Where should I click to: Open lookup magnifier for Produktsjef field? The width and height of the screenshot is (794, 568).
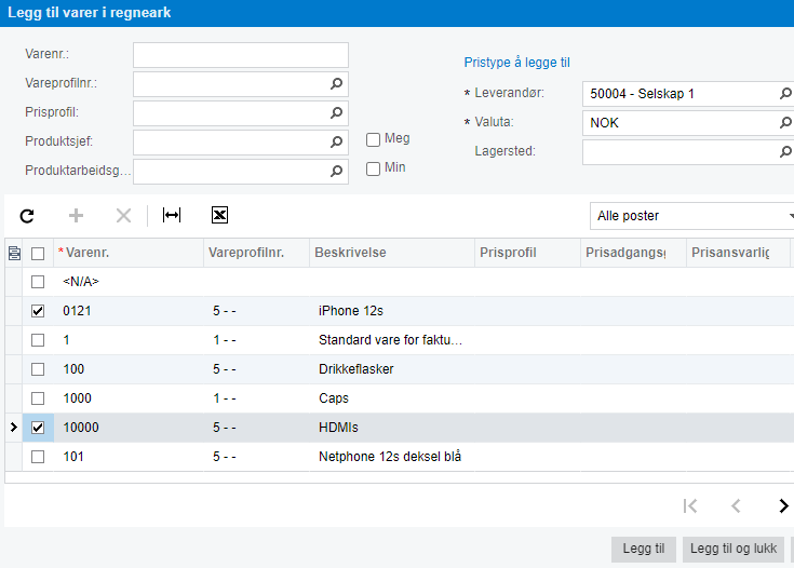pyautogui.click(x=337, y=142)
